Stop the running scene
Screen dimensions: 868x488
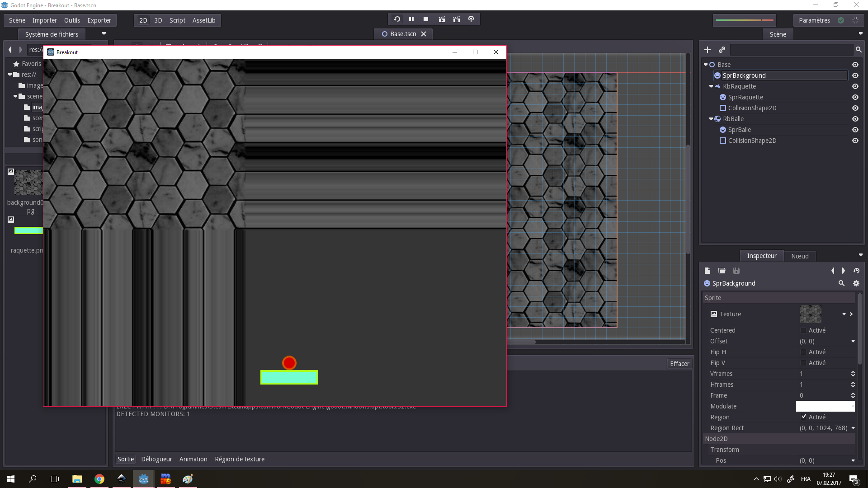(426, 19)
